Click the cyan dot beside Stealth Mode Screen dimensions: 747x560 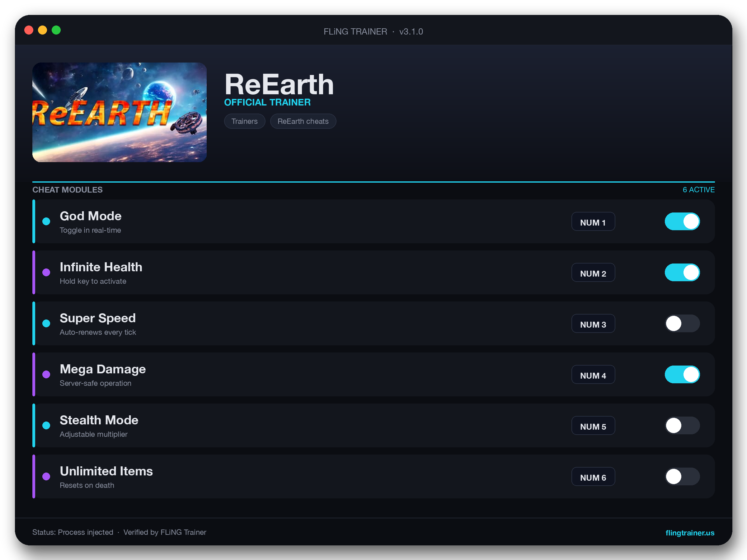[46, 425]
